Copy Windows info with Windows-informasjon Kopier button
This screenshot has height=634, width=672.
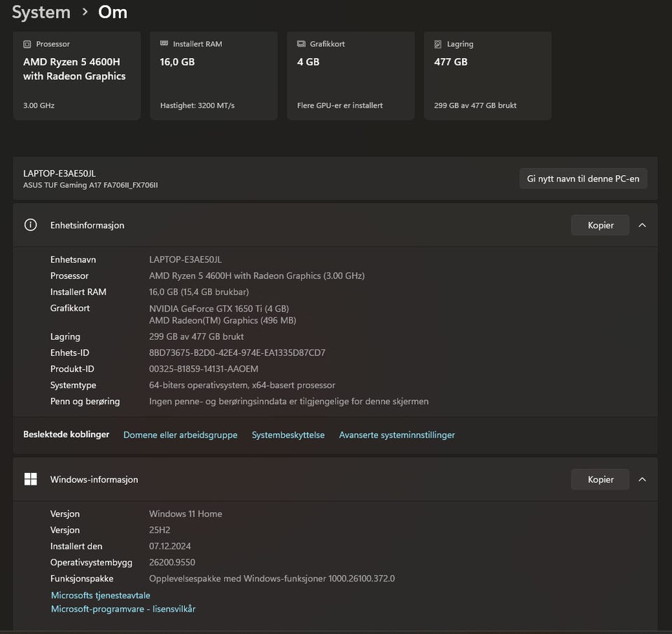pyautogui.click(x=600, y=480)
